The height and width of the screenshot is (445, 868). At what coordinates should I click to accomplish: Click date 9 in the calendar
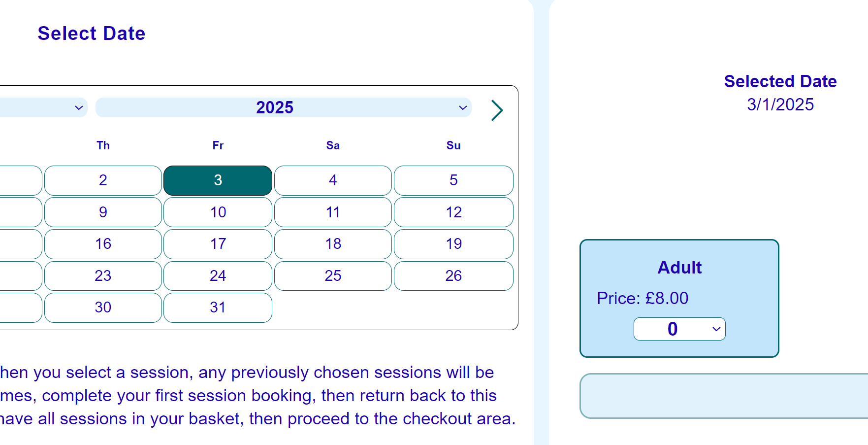[103, 212]
